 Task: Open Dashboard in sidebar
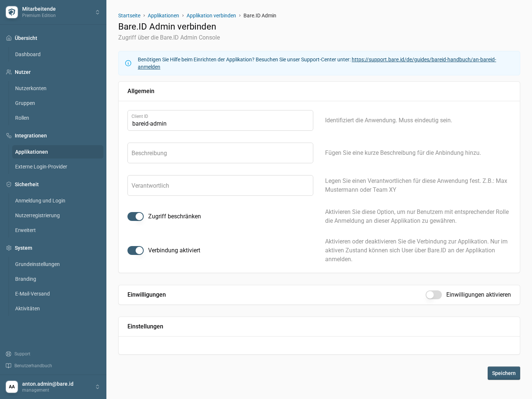point(58,54)
